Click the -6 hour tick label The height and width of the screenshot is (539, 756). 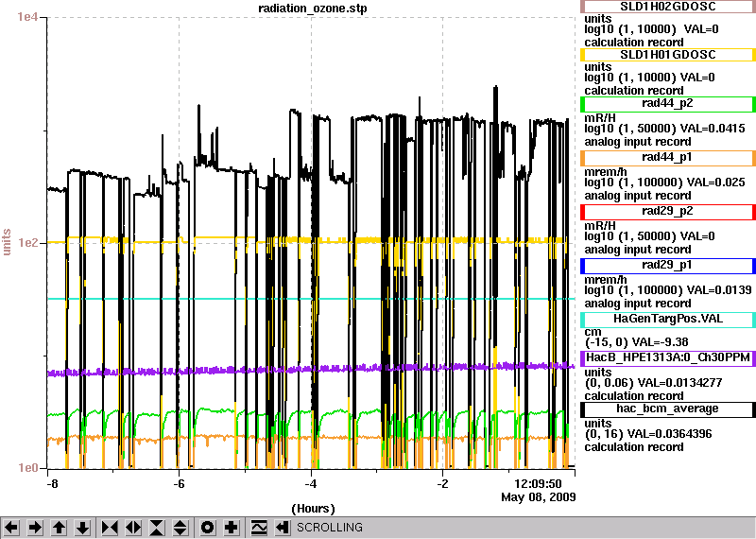point(179,484)
